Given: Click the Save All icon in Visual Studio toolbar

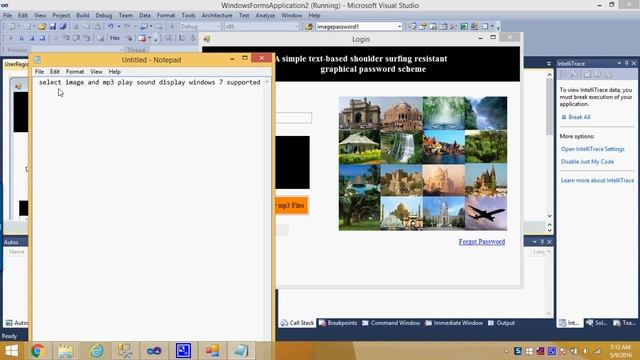Looking at the screenshot, I should click(63, 27).
